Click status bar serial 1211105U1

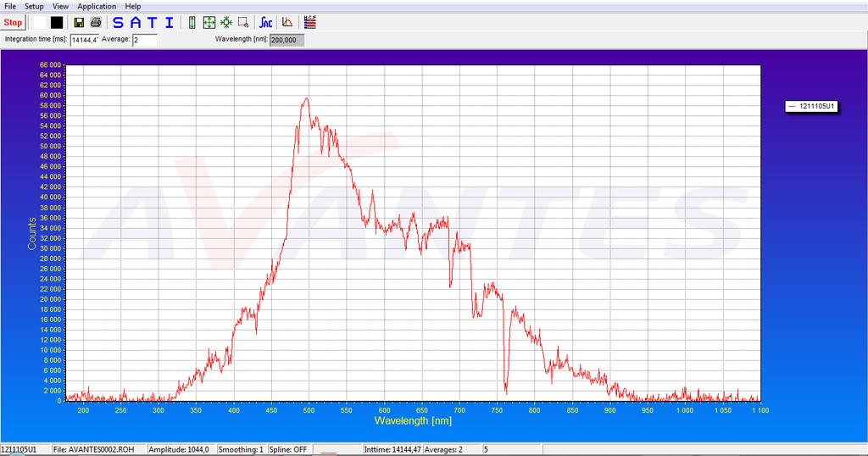[19, 449]
